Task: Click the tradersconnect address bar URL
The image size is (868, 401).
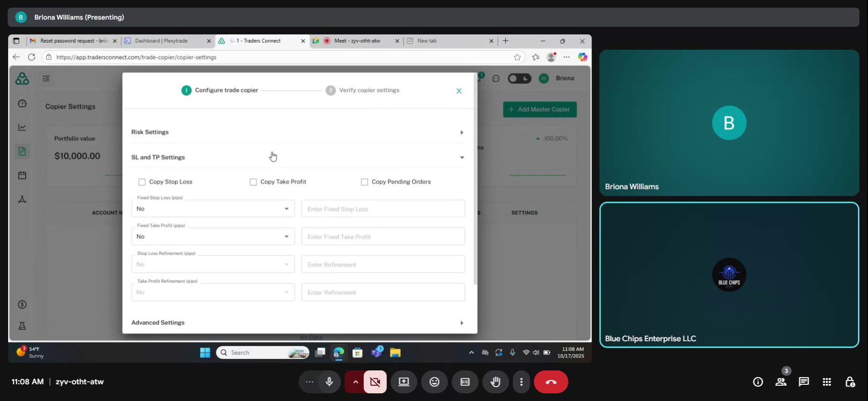Action: tap(136, 57)
